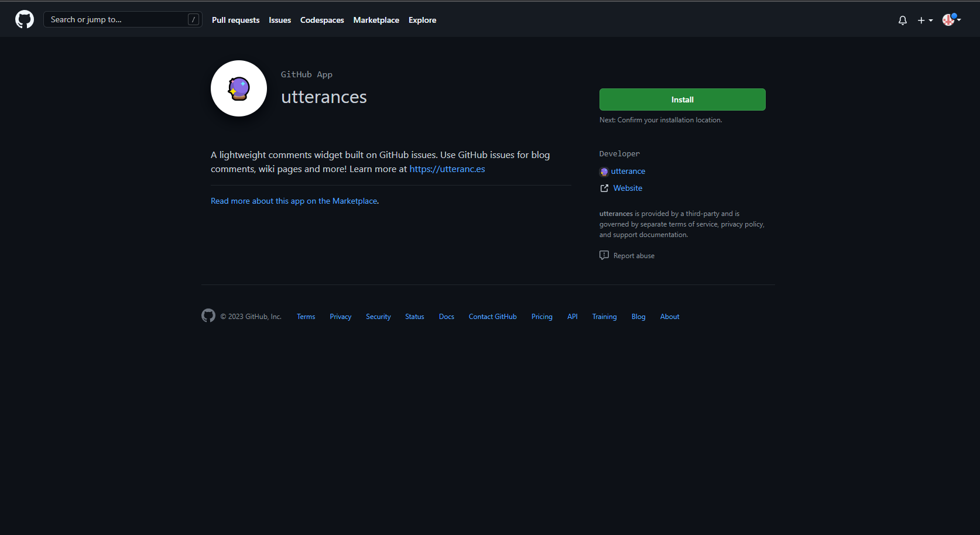The image size is (980, 535).
Task: Click the utterance developer avatar icon
Action: 604,172
